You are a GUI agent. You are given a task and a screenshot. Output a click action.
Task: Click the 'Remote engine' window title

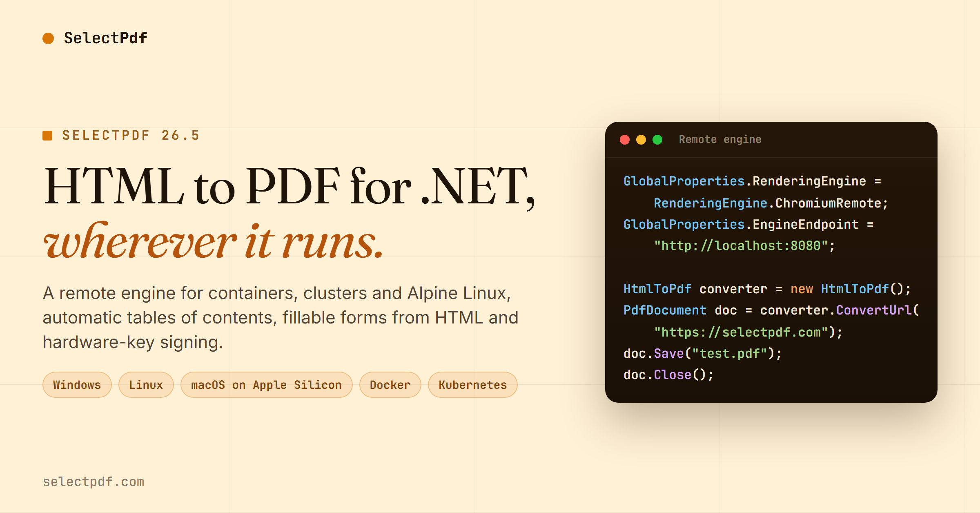point(720,139)
